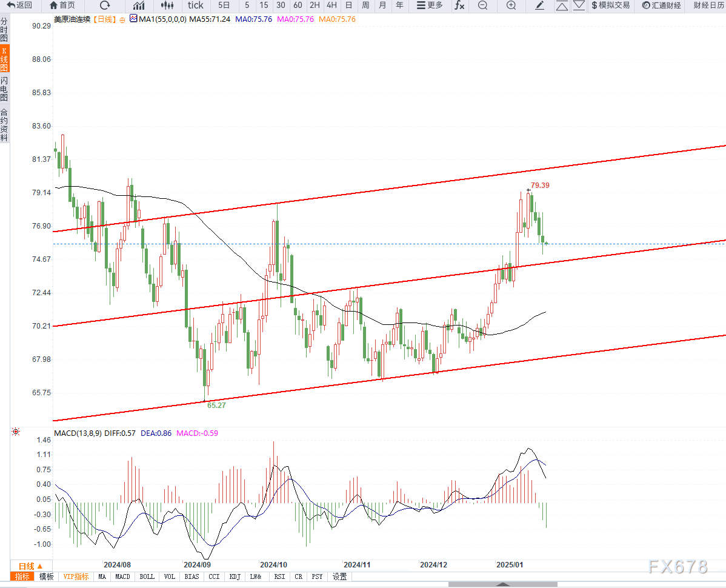Select the BOLL indicator tab
Image resolution: width=726 pixels, height=588 pixels.
(x=147, y=576)
